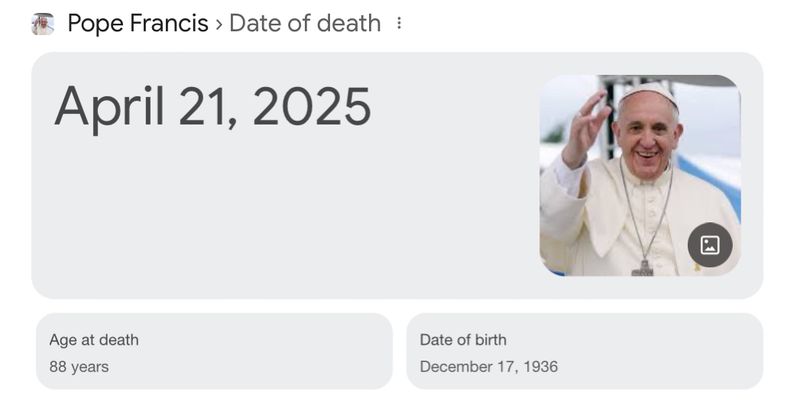Click the "Date of birth" label text
Screen dimensions: 800x408
coord(463,340)
